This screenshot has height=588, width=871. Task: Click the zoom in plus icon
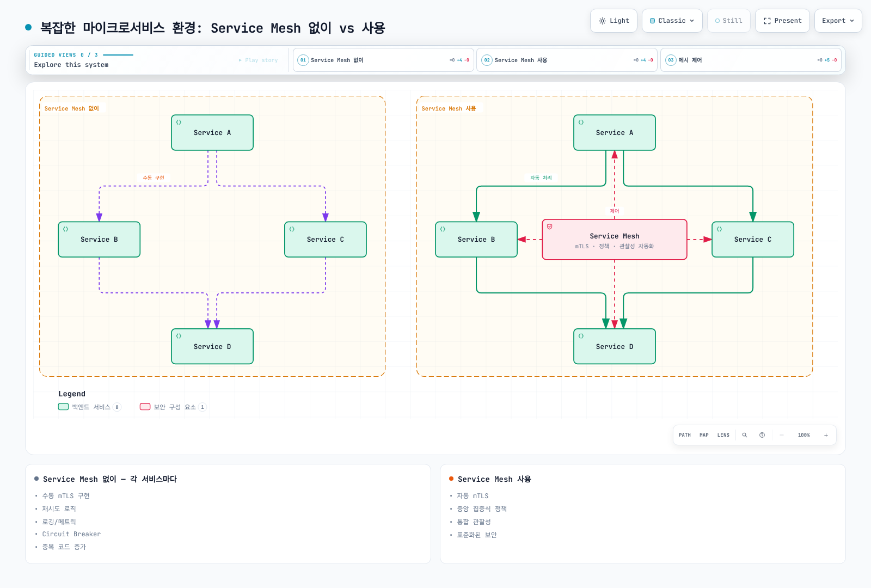[x=826, y=435]
